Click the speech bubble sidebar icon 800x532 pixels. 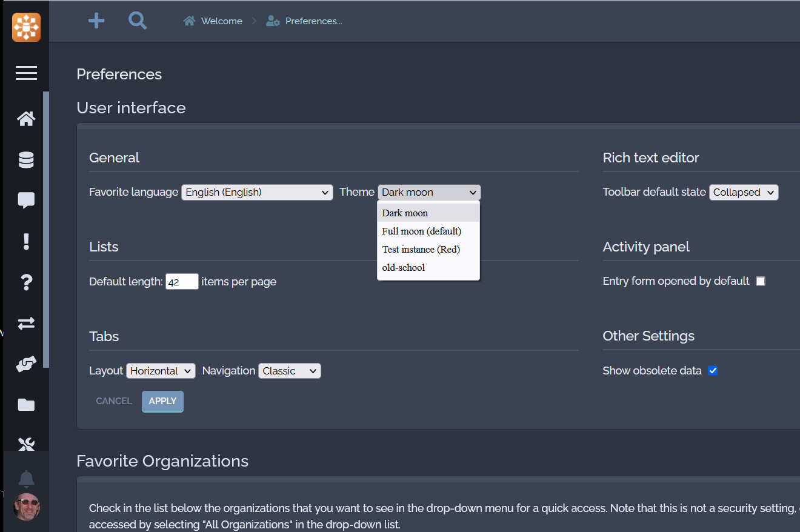click(26, 201)
